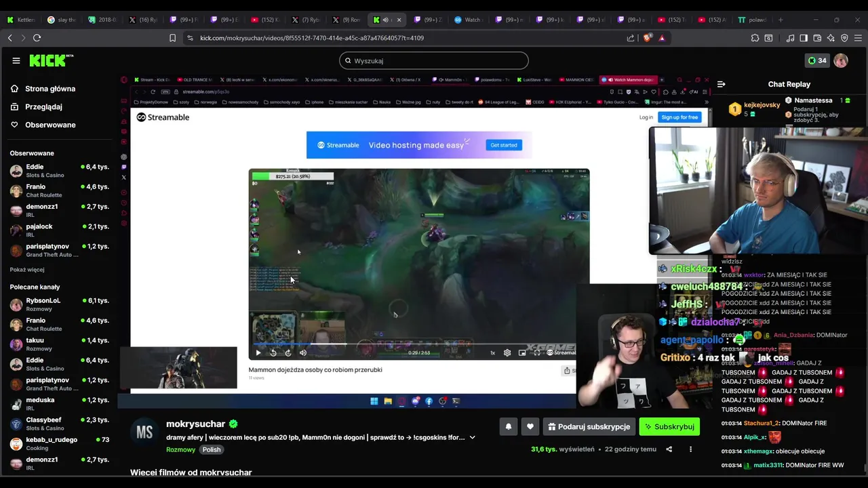Click the address bar URL
Image resolution: width=868 pixels, height=488 pixels.
(x=312, y=38)
